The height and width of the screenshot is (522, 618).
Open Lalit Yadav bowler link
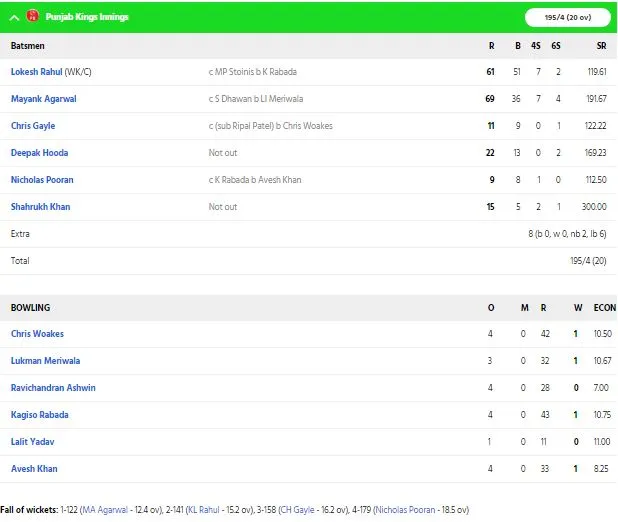click(x=32, y=442)
